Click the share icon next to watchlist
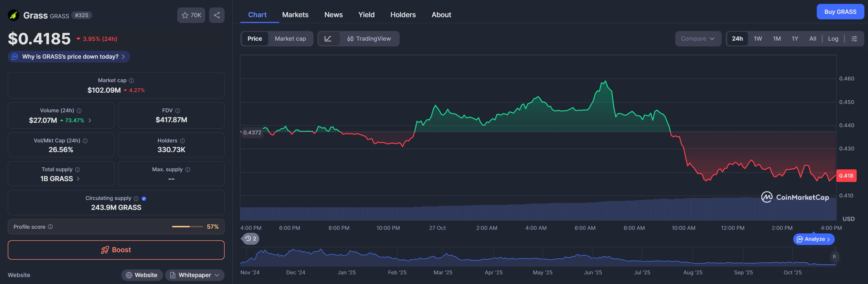 [x=217, y=15]
